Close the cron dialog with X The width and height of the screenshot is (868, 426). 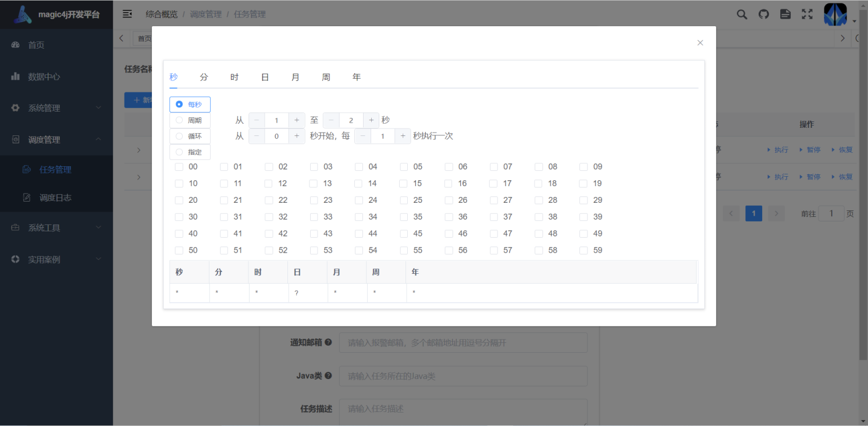(700, 42)
